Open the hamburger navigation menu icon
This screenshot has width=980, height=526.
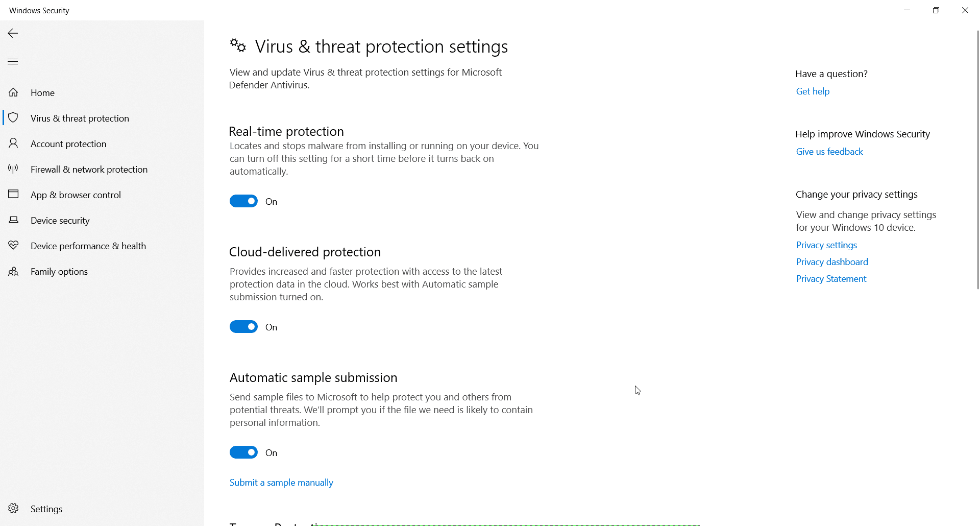coord(13,62)
